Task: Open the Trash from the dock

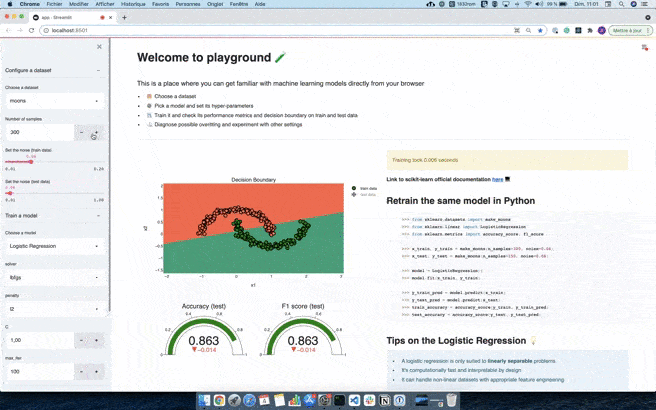Action: 451,400
